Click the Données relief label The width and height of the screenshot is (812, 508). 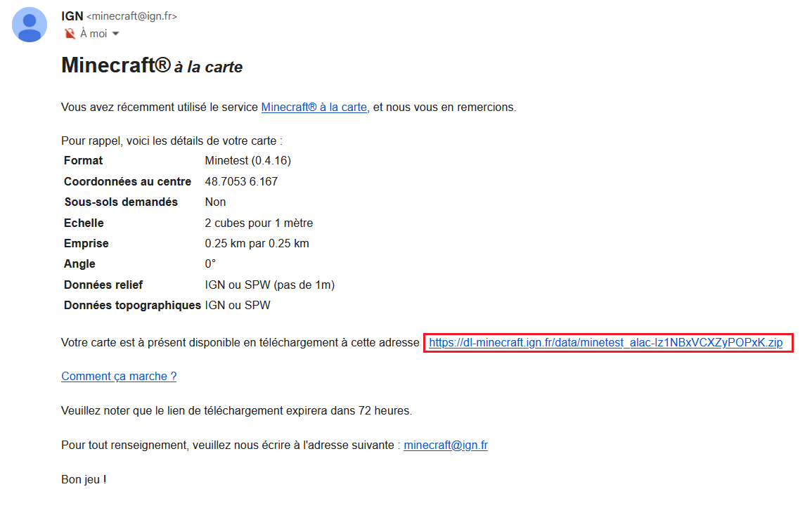pos(103,285)
